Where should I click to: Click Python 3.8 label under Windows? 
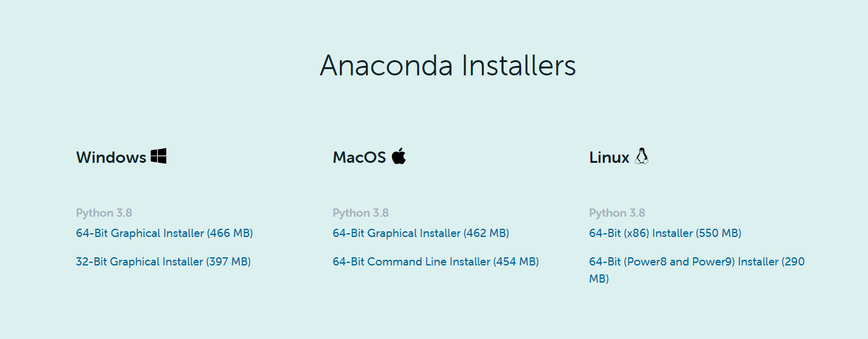[x=104, y=213]
